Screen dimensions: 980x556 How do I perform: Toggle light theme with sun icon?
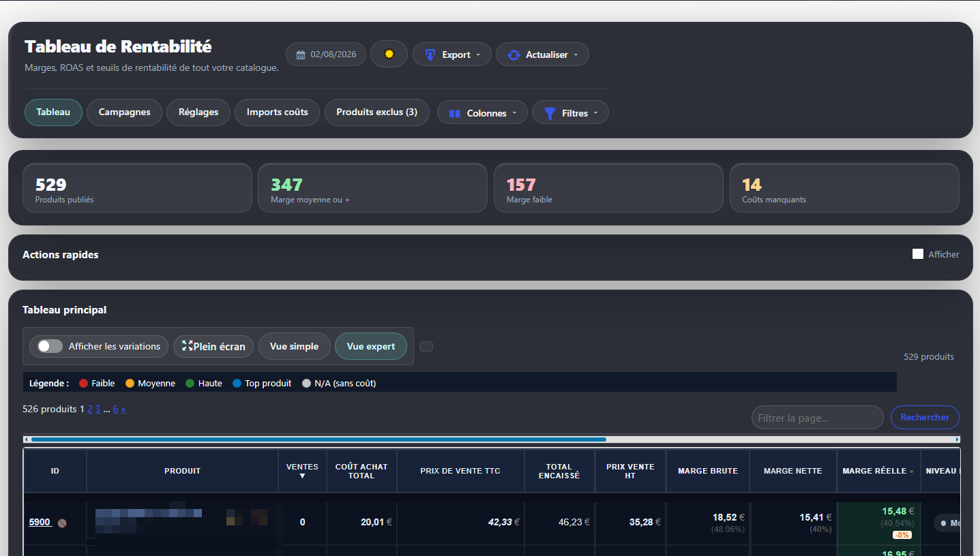389,54
